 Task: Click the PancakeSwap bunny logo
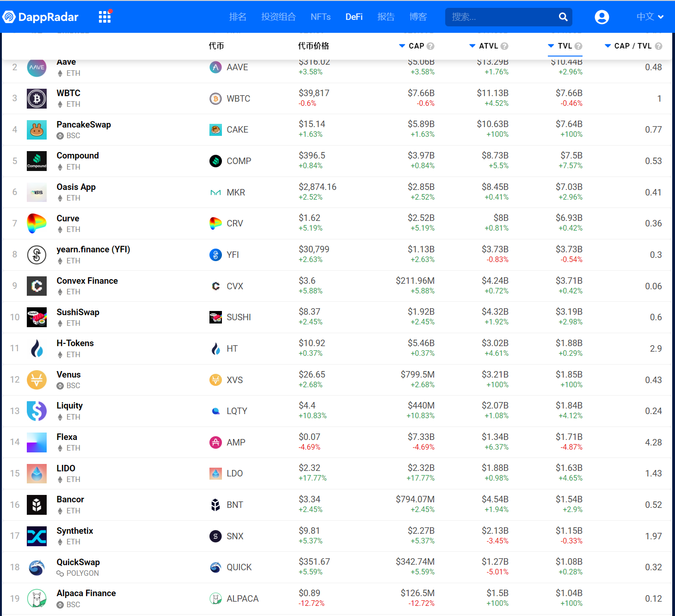[x=37, y=130]
